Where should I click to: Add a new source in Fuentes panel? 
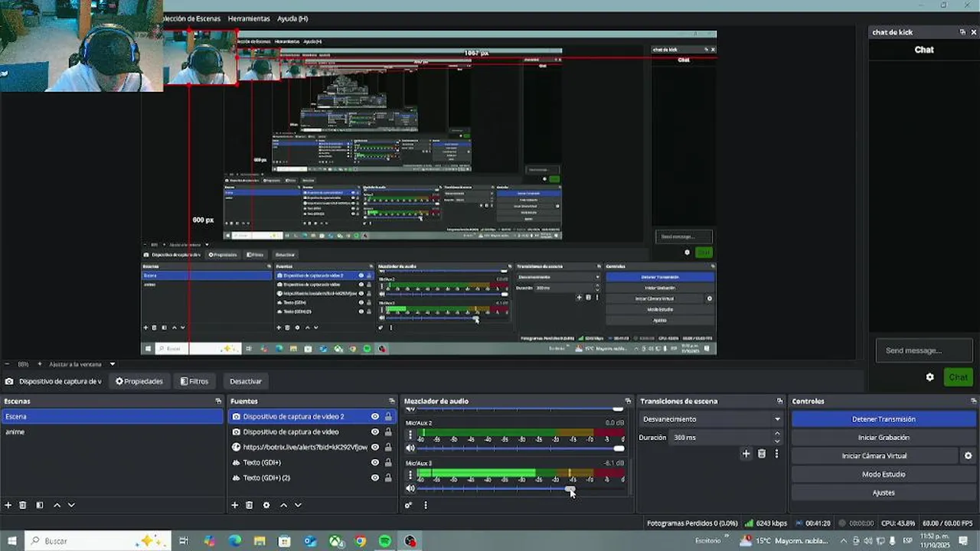click(x=235, y=505)
